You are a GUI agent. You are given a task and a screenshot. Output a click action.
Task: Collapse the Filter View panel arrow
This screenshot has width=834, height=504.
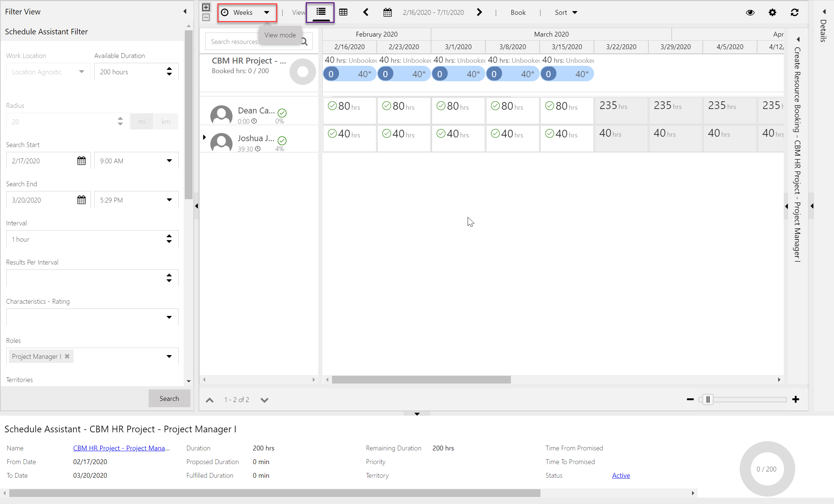tap(185, 11)
